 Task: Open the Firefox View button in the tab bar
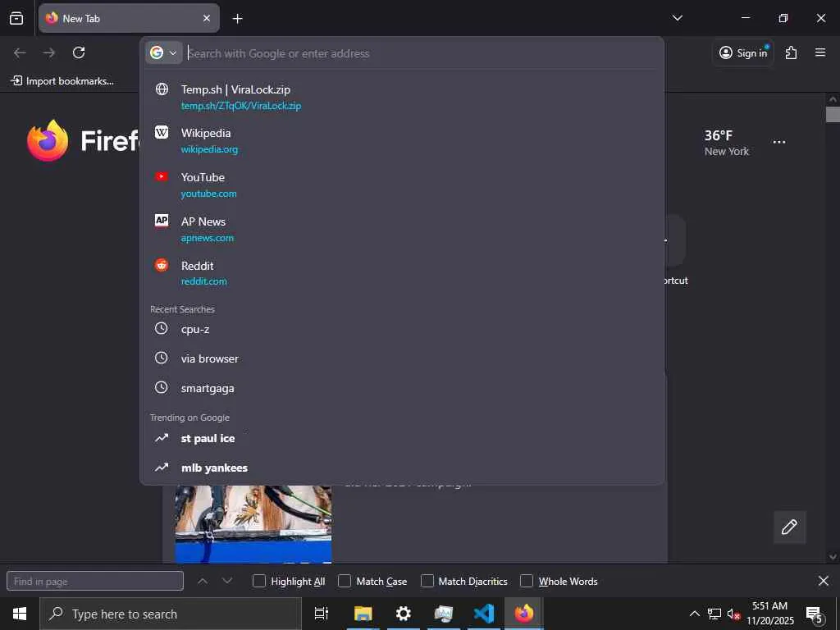click(x=16, y=18)
